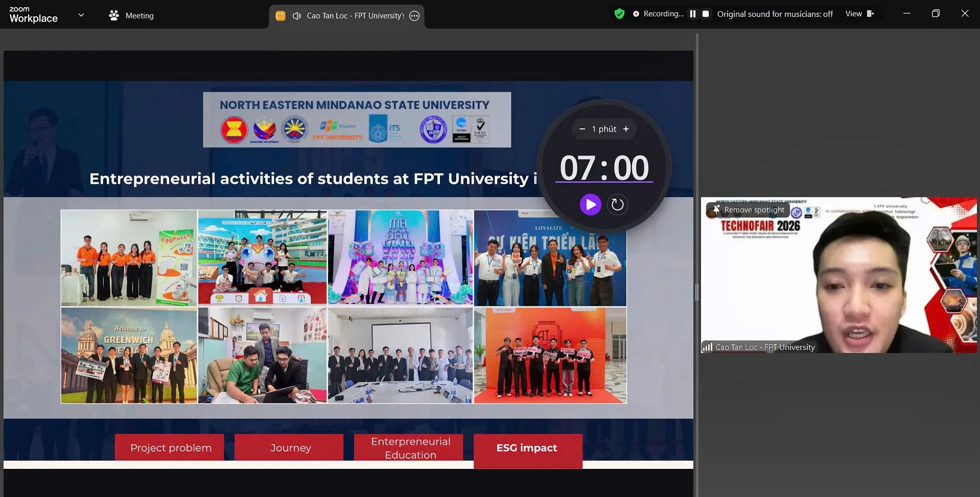980x497 pixels.
Task: Click the panel divider handle beside shared screen
Action: coord(696,292)
